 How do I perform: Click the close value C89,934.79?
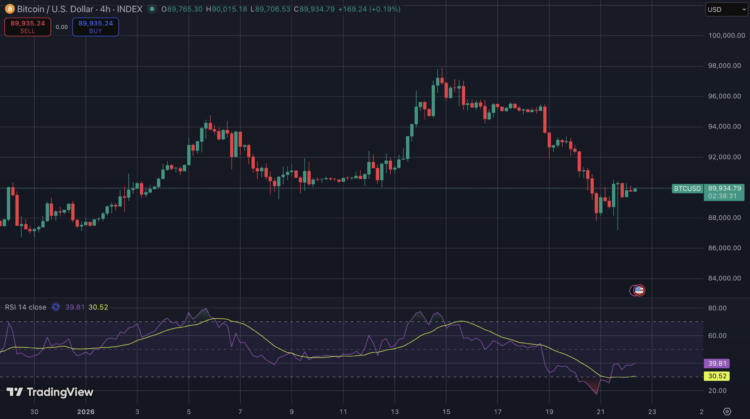click(314, 9)
